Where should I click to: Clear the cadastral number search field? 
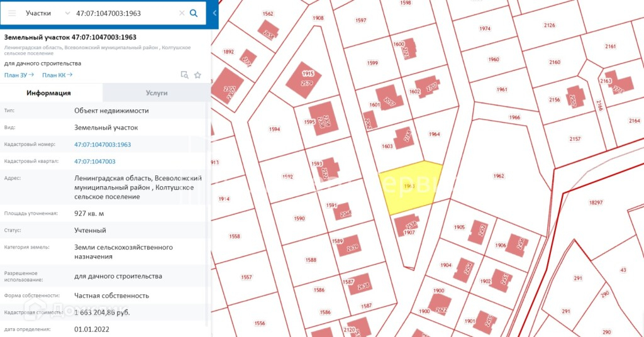pos(182,13)
